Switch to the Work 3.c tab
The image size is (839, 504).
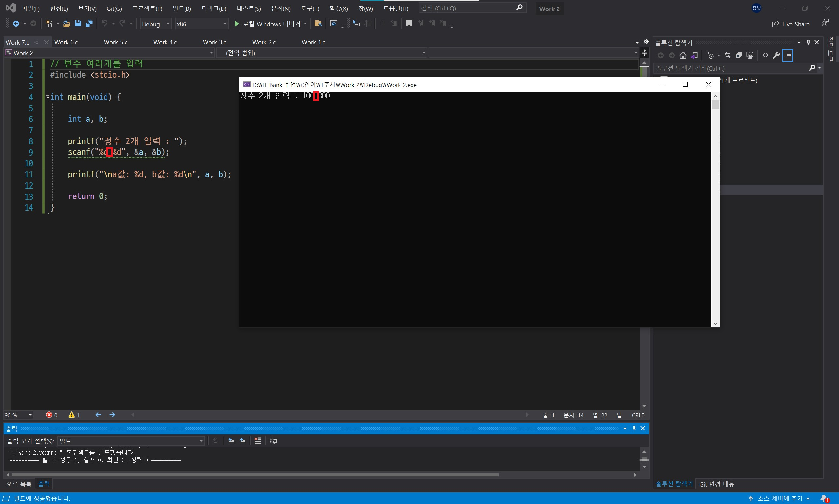click(214, 42)
